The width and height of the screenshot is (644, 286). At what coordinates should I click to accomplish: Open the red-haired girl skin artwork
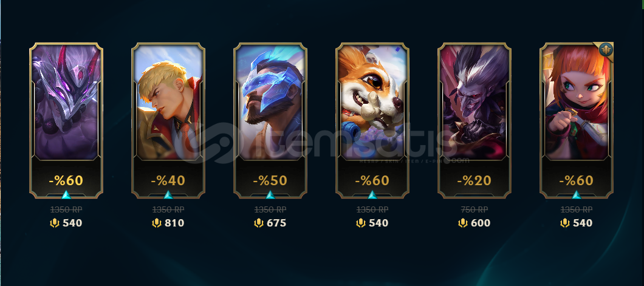click(576, 102)
